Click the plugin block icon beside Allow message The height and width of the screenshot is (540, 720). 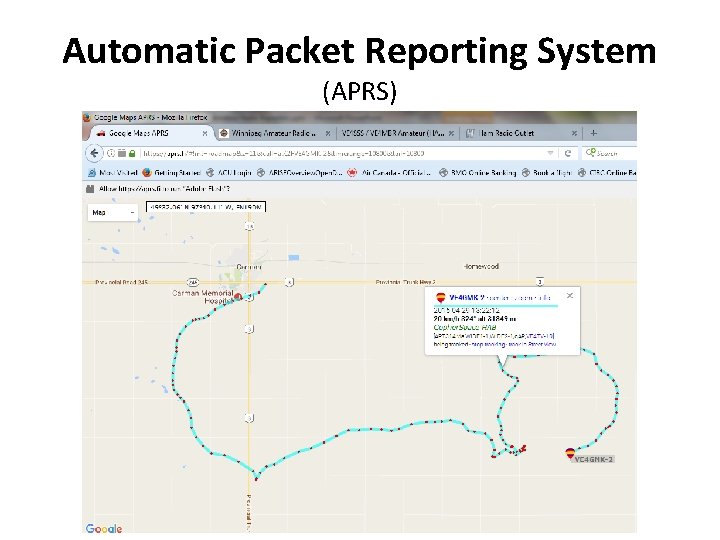tap(90, 189)
